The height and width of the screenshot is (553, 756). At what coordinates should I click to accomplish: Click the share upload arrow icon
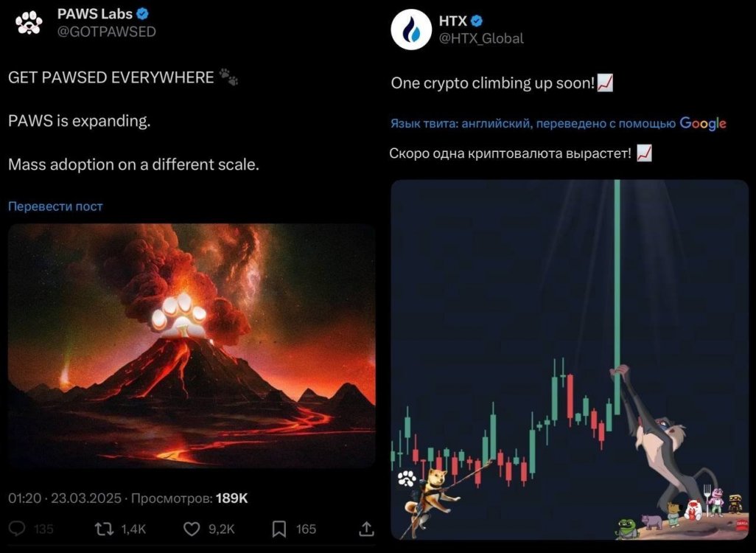pos(366,529)
